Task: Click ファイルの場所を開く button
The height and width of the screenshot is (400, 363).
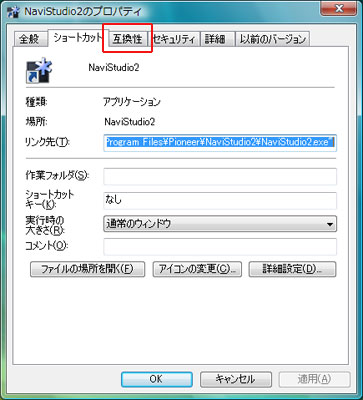Action: coord(87,269)
